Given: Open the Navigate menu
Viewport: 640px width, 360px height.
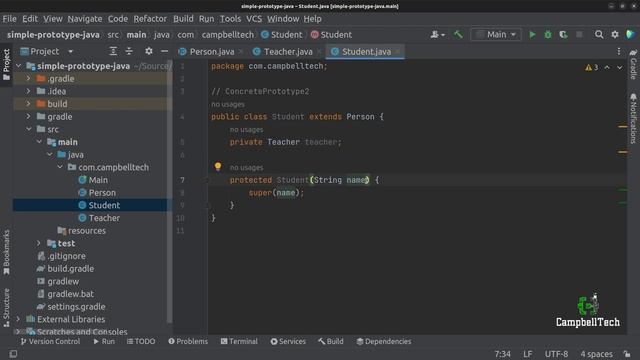Looking at the screenshot, I should pyautogui.click(x=85, y=19).
